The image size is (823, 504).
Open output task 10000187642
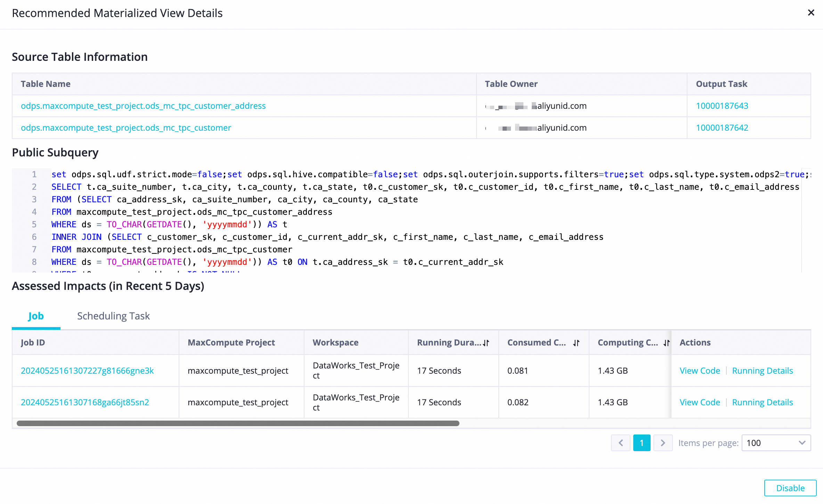pyautogui.click(x=722, y=128)
